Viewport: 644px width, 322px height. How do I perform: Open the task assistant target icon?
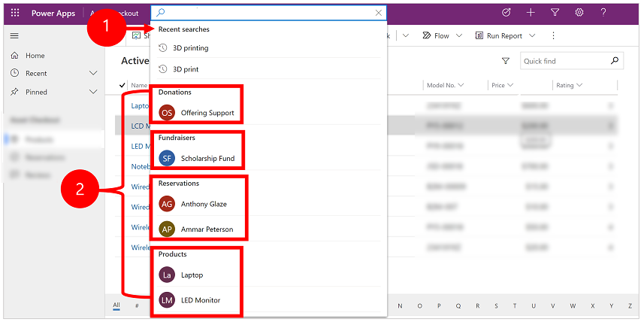(506, 13)
